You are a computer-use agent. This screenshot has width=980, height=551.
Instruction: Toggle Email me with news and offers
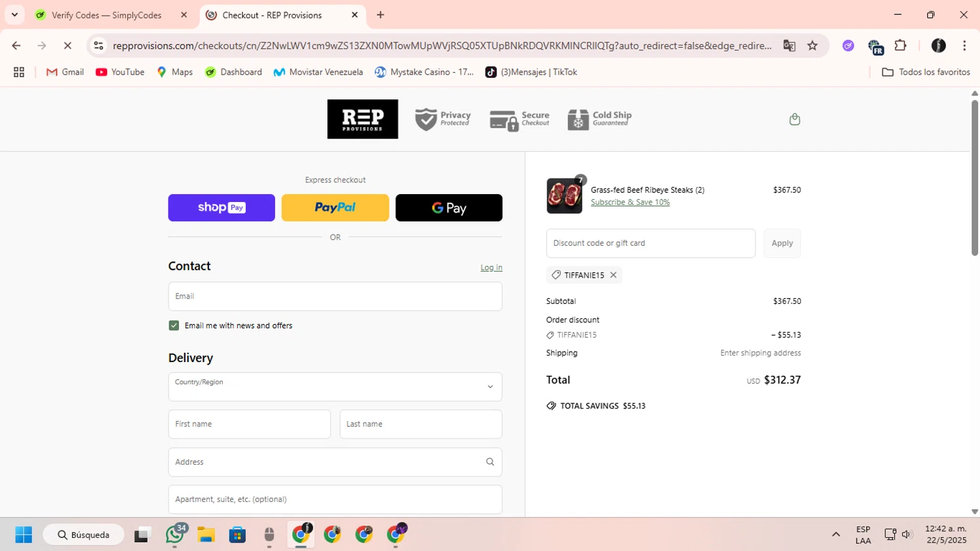174,326
